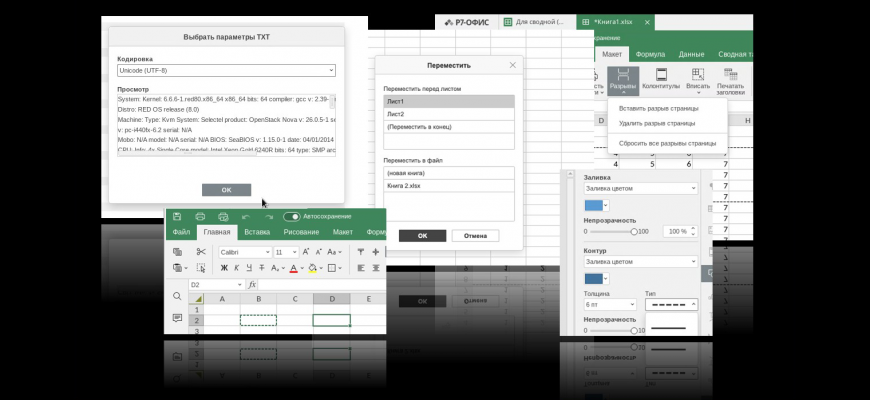Viewport: 870px width, 400px height.
Task: Click the Колонтитулы header footer icon
Action: (x=661, y=79)
